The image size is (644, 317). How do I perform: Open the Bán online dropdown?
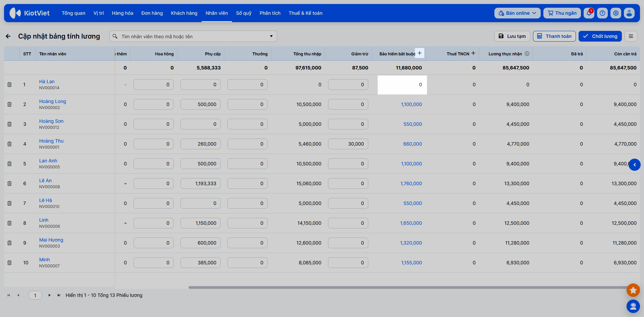click(517, 13)
